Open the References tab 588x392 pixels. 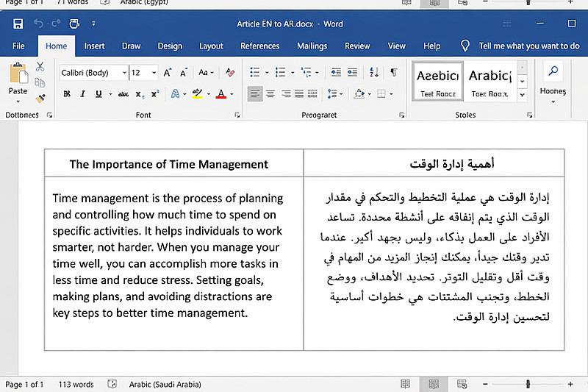click(259, 46)
